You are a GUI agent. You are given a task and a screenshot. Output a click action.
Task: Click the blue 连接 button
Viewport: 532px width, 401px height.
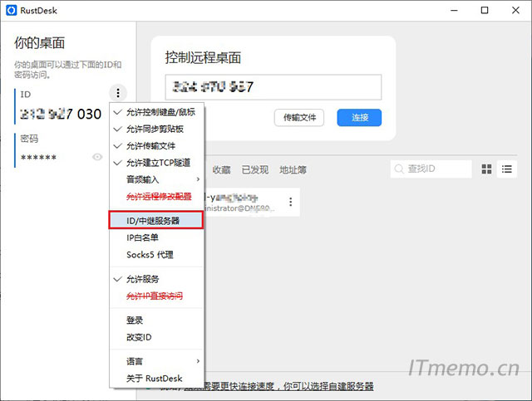359,118
